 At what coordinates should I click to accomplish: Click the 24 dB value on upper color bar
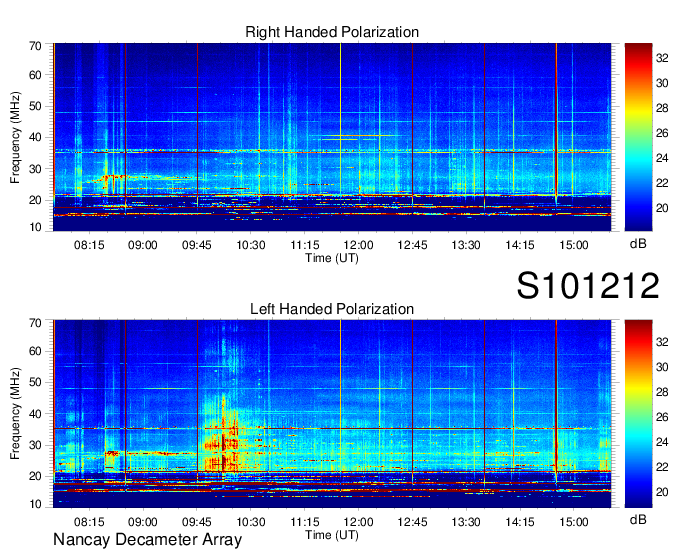662,158
